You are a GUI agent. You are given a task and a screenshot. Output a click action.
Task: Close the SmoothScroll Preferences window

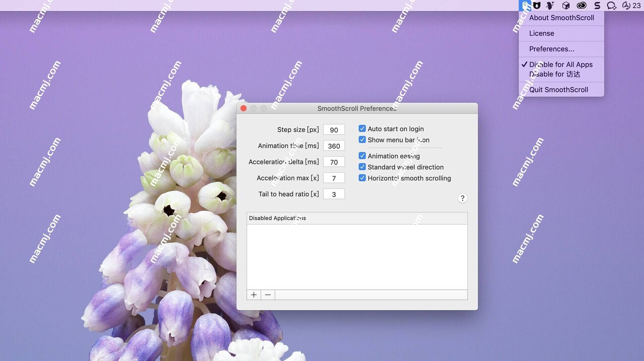pyautogui.click(x=244, y=108)
